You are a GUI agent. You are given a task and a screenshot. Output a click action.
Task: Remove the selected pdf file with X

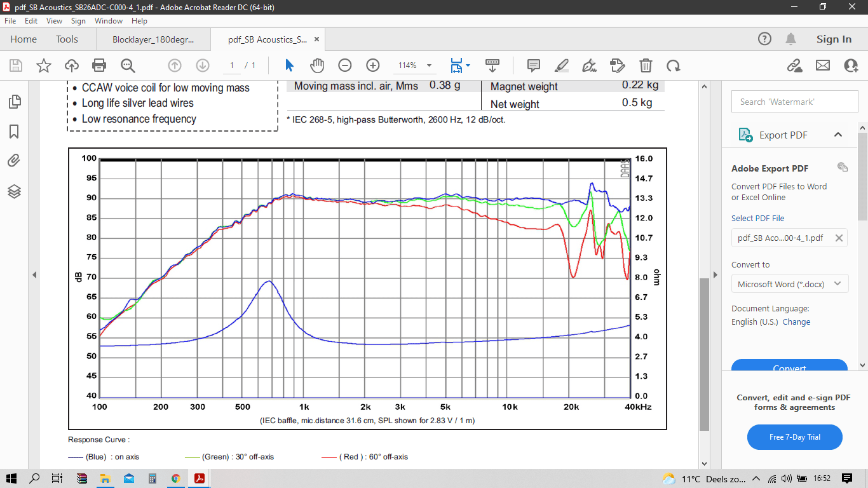pos(839,238)
